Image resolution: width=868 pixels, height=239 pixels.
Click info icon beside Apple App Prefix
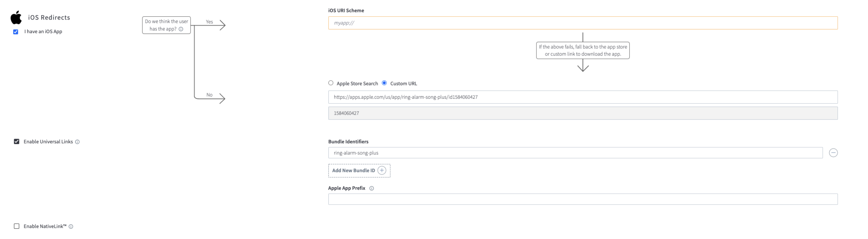pyautogui.click(x=371, y=189)
